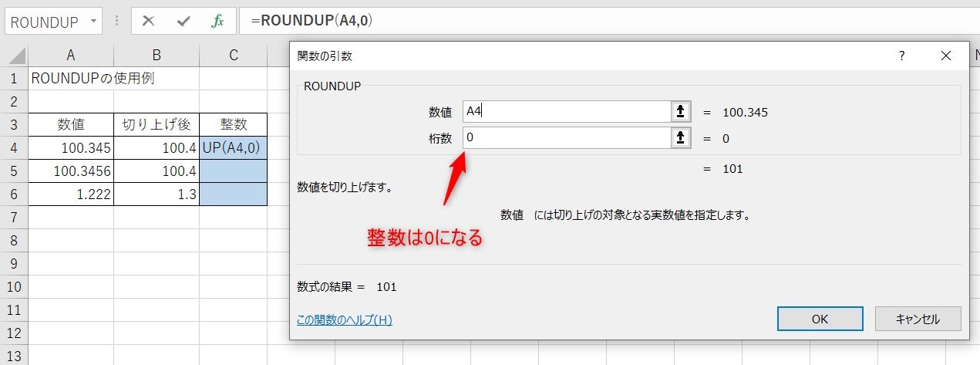Select row 8 header
The height and width of the screenshot is (365, 980).
[x=14, y=240]
